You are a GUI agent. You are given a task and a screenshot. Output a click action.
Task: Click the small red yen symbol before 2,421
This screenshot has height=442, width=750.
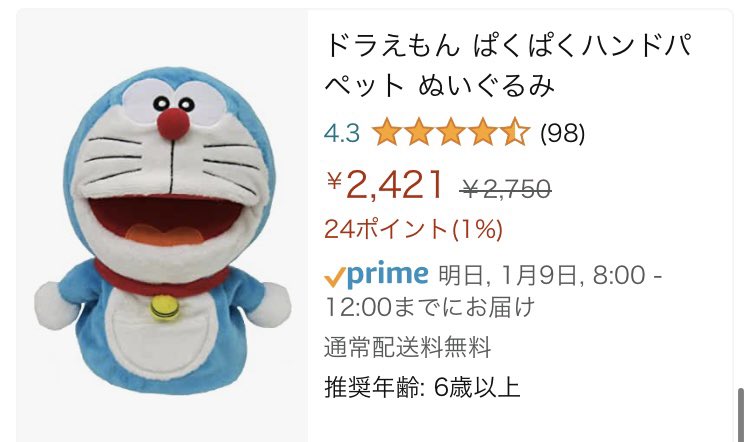tap(334, 181)
